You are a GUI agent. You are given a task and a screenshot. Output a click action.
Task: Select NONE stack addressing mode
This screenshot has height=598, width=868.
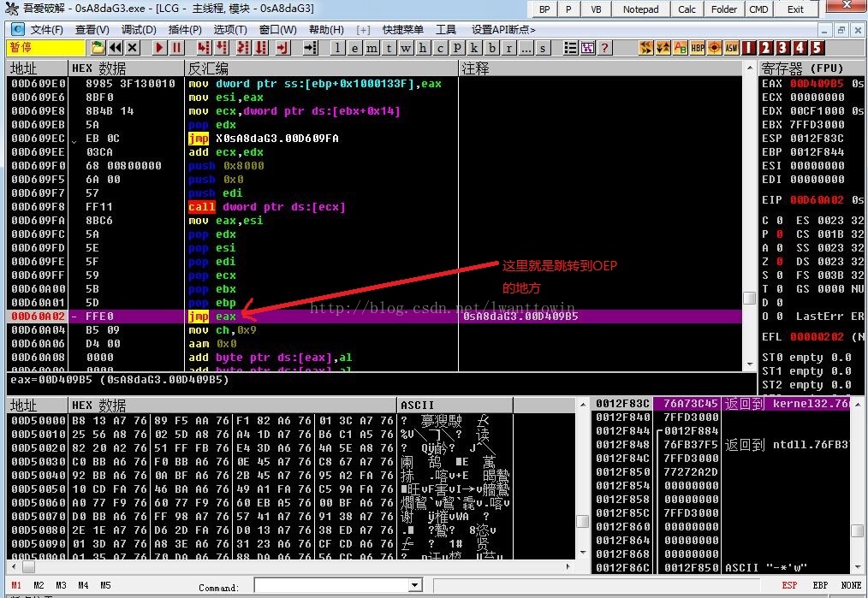(851, 585)
